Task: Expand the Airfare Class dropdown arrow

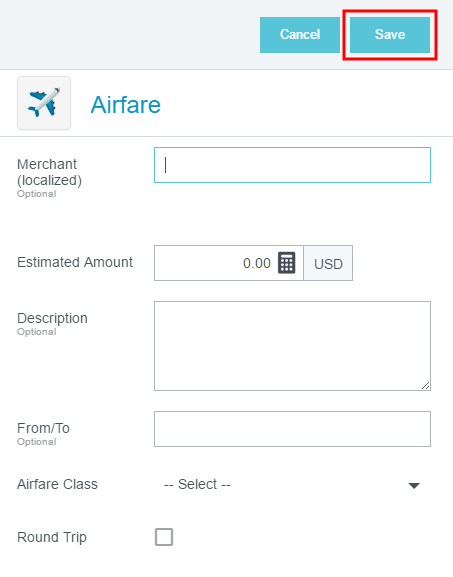Action: pos(414,485)
